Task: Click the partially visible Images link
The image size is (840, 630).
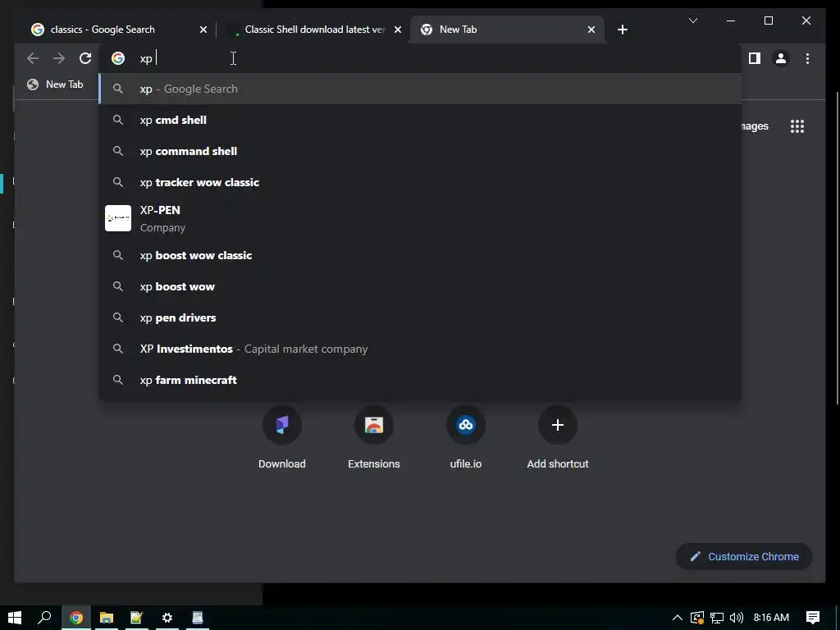Action: coord(755,126)
